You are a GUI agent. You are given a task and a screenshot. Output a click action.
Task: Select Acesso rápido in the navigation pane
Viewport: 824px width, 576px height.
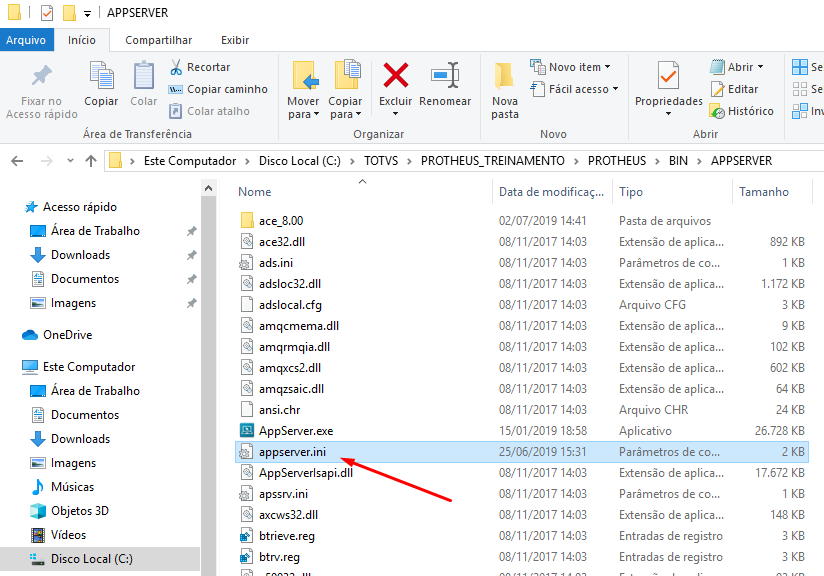click(80, 207)
